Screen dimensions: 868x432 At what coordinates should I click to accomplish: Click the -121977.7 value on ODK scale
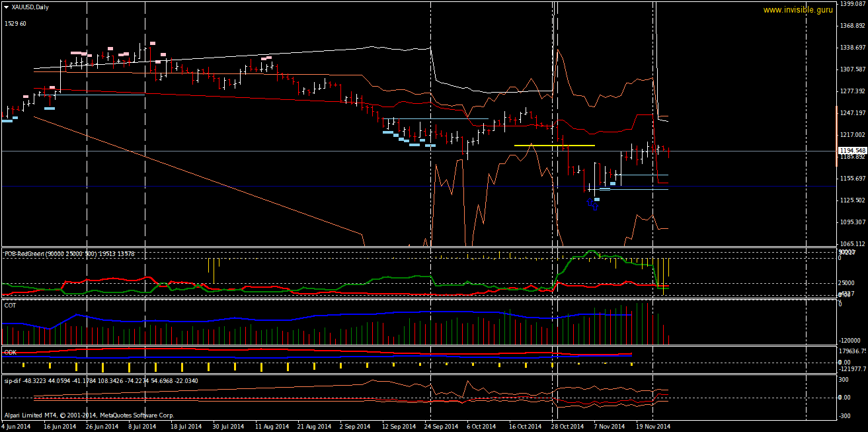point(852,368)
